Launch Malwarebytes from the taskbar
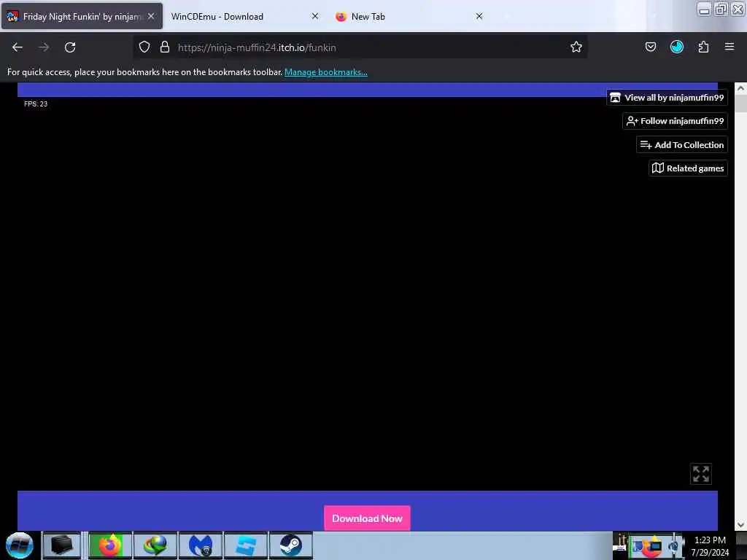The image size is (747, 560). (x=201, y=545)
